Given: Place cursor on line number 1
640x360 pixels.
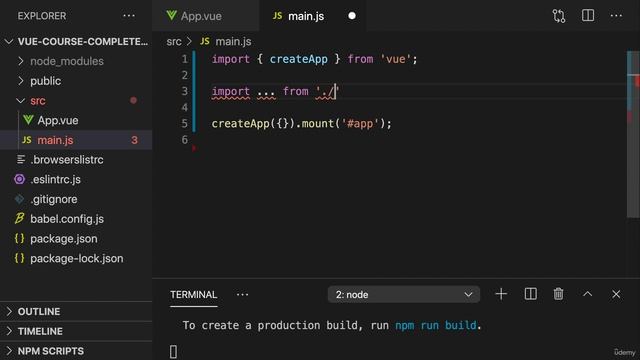Looking at the screenshot, I should [x=184, y=59].
